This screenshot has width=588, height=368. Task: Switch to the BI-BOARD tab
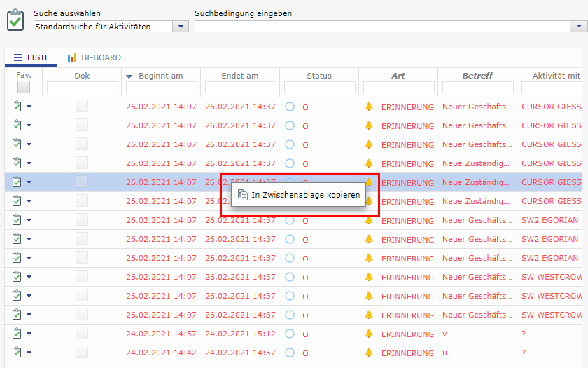[x=94, y=57]
